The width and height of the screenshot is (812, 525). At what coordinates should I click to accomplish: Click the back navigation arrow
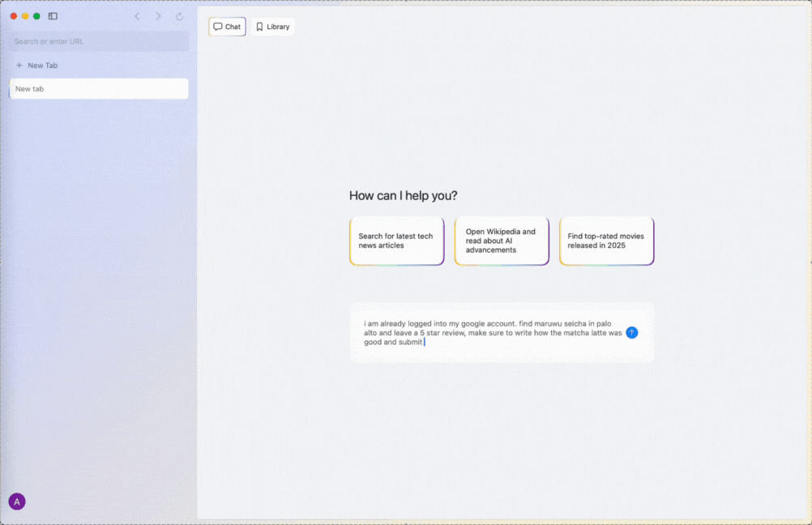[x=136, y=16]
